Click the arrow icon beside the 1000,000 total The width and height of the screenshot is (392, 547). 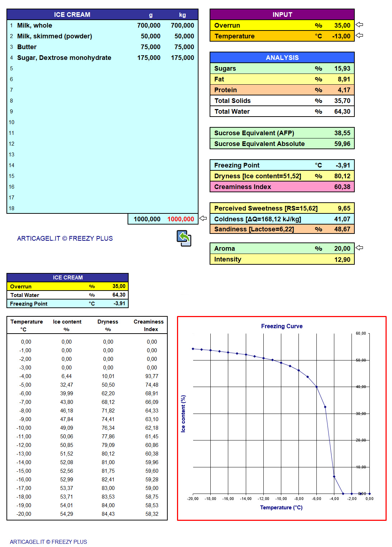point(203,218)
